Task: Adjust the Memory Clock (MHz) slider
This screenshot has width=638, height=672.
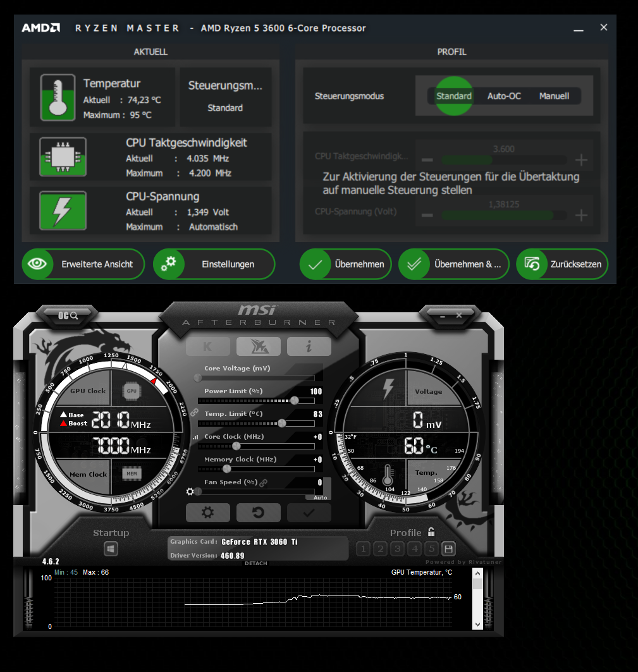Action: coord(256,469)
